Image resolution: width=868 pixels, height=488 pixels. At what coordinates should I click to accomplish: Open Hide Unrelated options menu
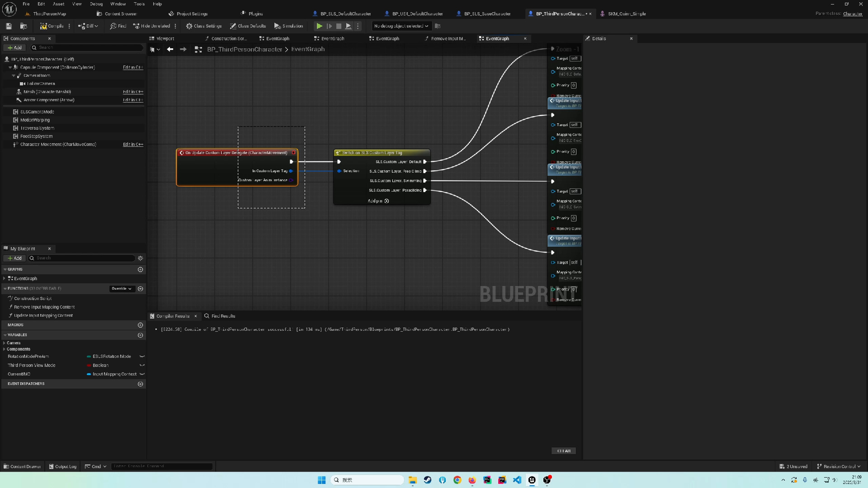[175, 26]
